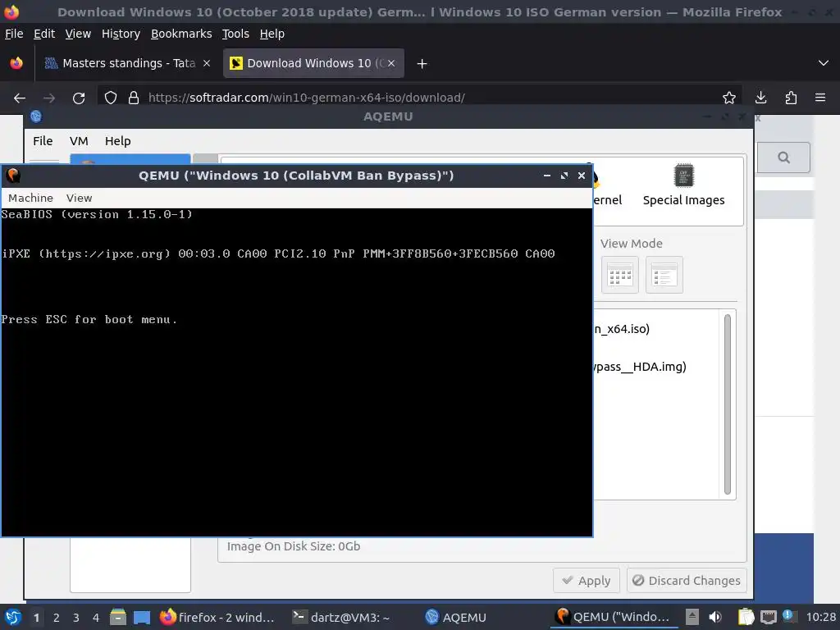Switch AQEMU view mode to list view
The height and width of the screenshot is (630, 840).
click(x=664, y=276)
